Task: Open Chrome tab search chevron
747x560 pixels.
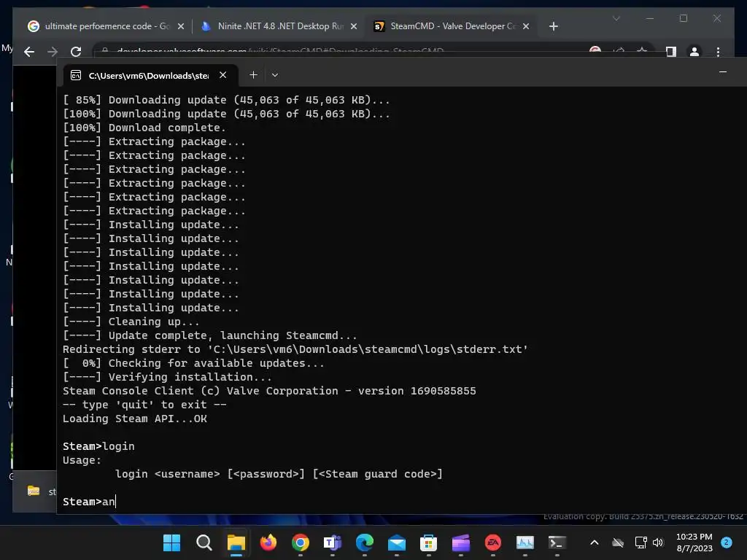Action: point(616,18)
